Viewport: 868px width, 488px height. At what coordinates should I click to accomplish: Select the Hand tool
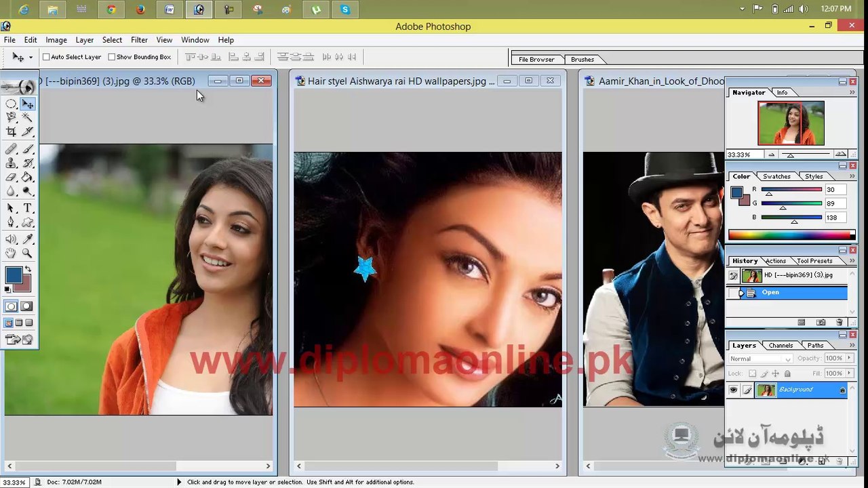(x=12, y=253)
